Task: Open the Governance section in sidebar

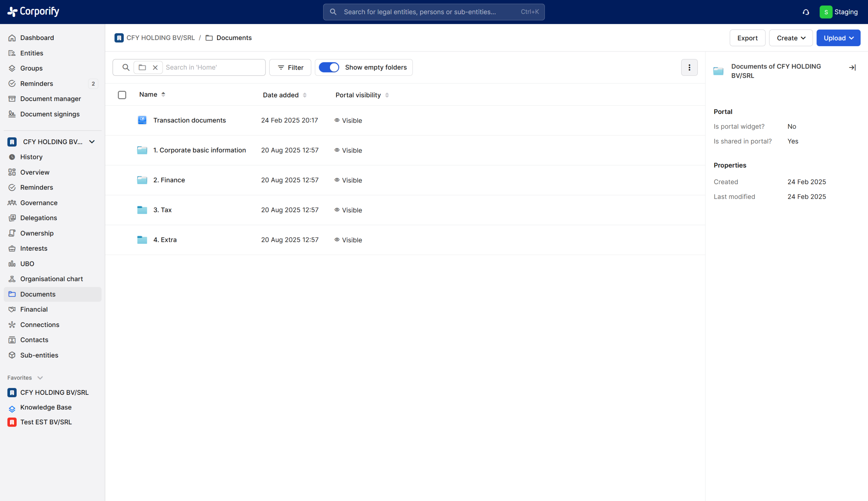Action: pos(39,203)
